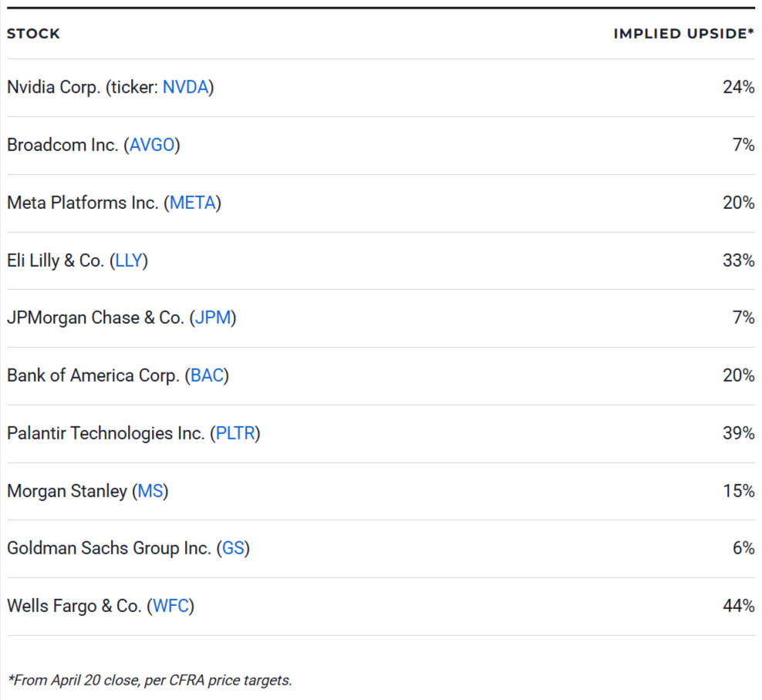Click Eli Lilly's 33% upside value

(738, 261)
